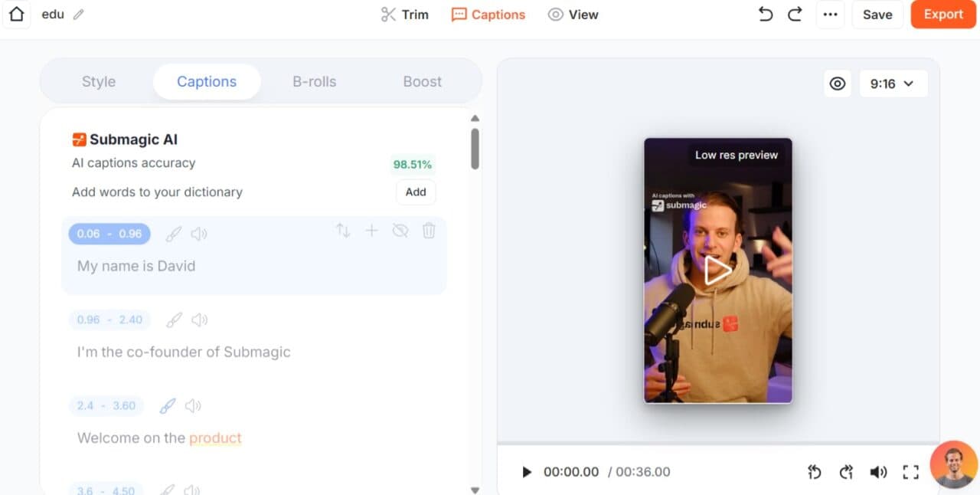Click the Redo arrow
The width and height of the screenshot is (980, 495).
pyautogui.click(x=795, y=14)
